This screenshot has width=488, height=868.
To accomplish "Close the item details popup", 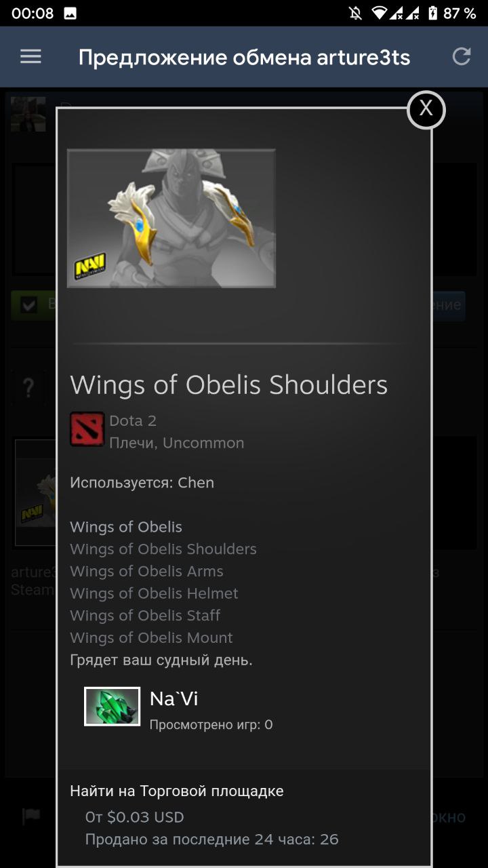I will point(426,109).
